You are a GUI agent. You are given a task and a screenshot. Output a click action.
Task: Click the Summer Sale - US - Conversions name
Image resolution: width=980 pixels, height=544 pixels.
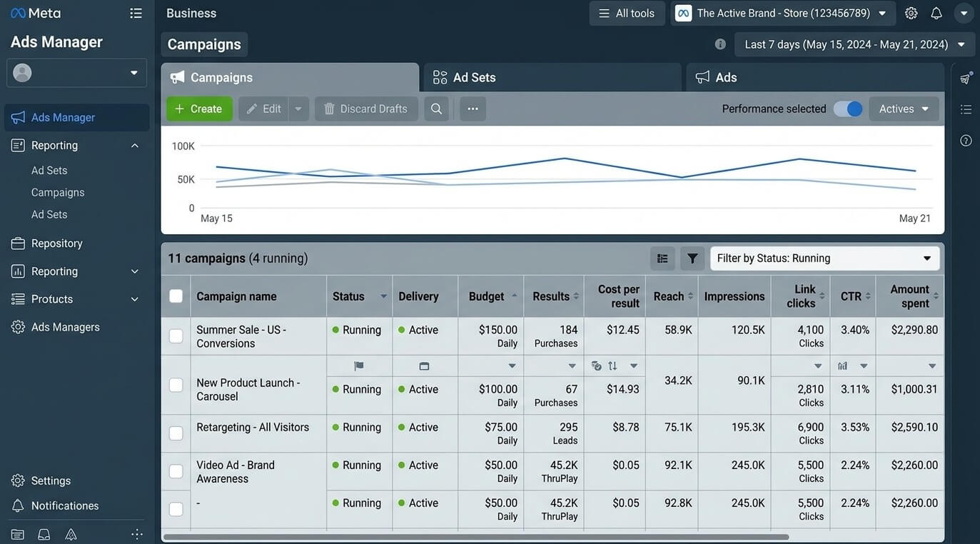point(241,337)
